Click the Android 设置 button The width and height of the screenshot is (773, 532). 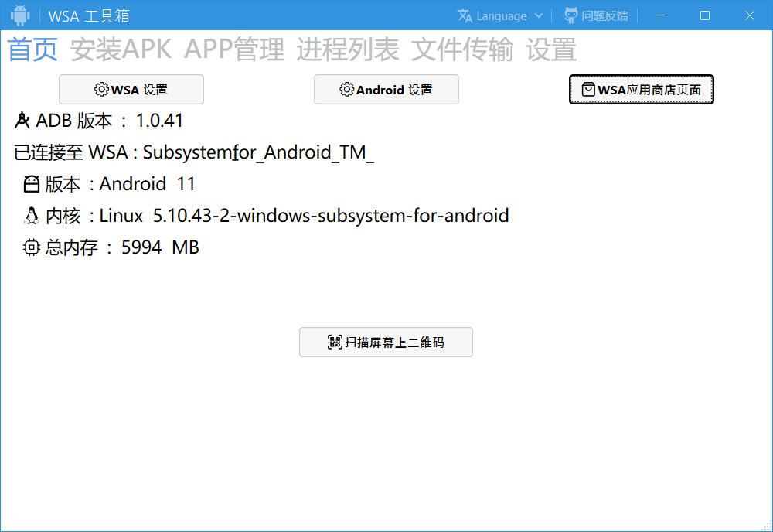coord(386,89)
